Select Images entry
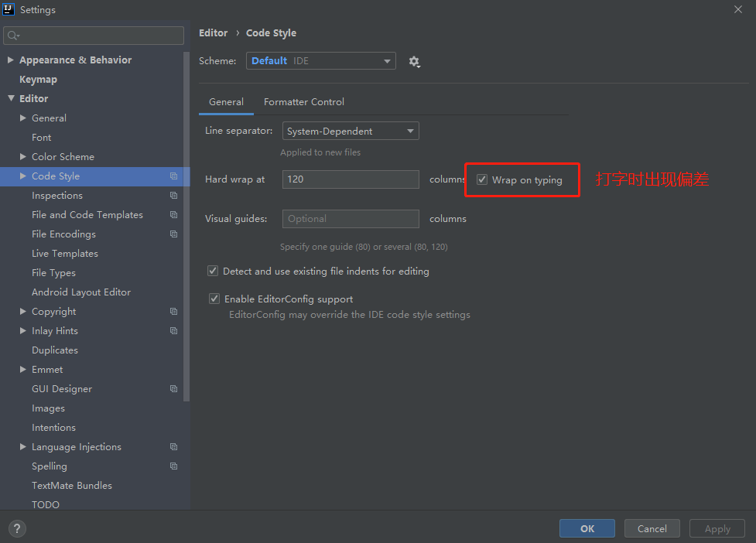Viewport: 756px width, 543px height. 48,408
